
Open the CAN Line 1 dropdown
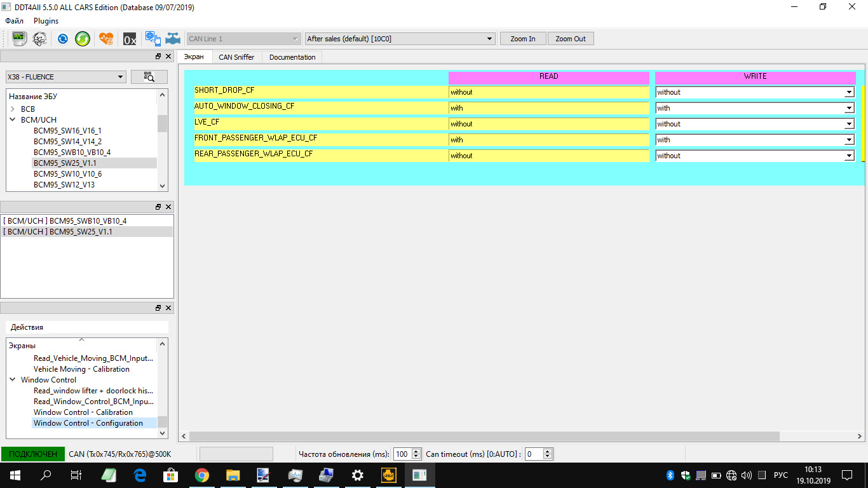[243, 39]
